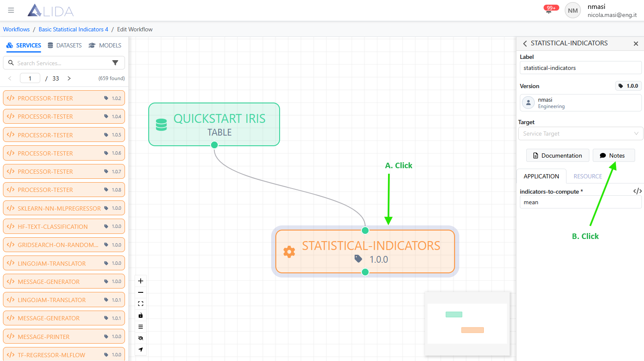
Task: Go to the previous services page
Action: tap(10, 78)
